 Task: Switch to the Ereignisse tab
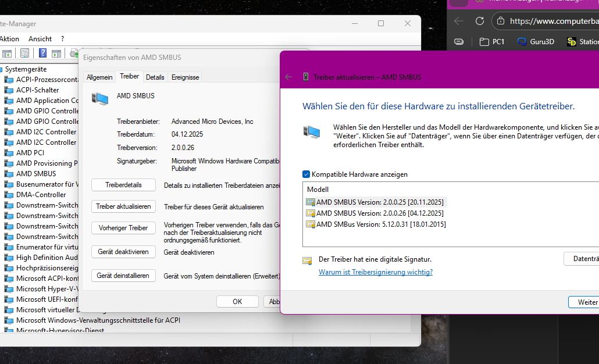tap(186, 77)
